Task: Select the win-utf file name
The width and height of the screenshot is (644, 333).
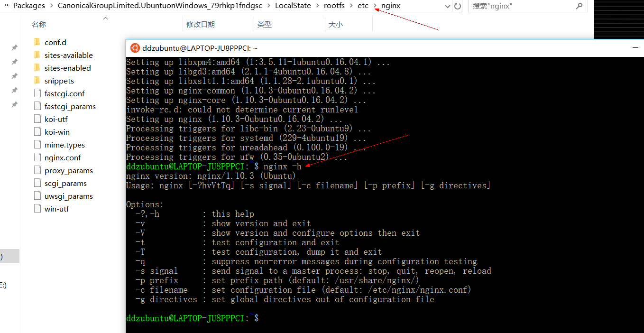Action: 57,209
